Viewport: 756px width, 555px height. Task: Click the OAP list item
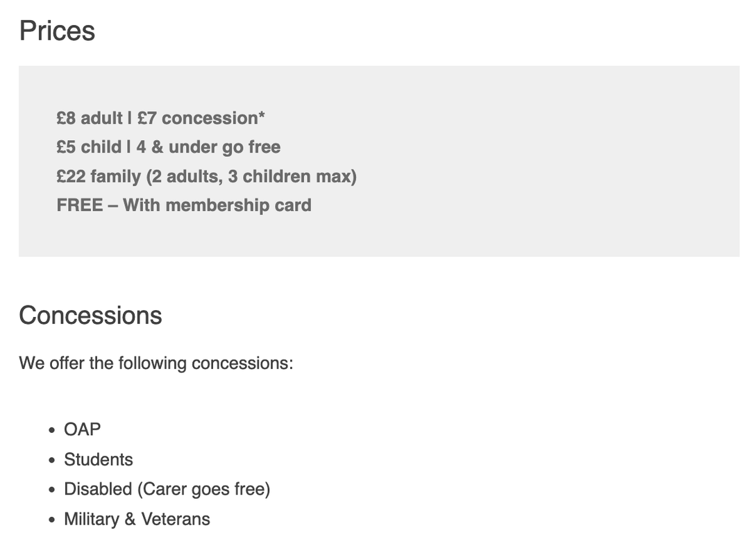pyautogui.click(x=83, y=429)
